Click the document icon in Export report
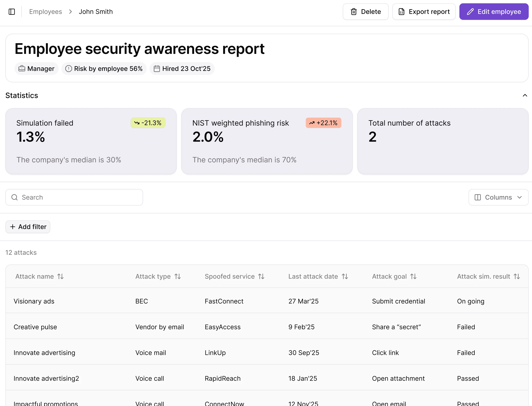This screenshot has width=532, height=406. (401, 11)
